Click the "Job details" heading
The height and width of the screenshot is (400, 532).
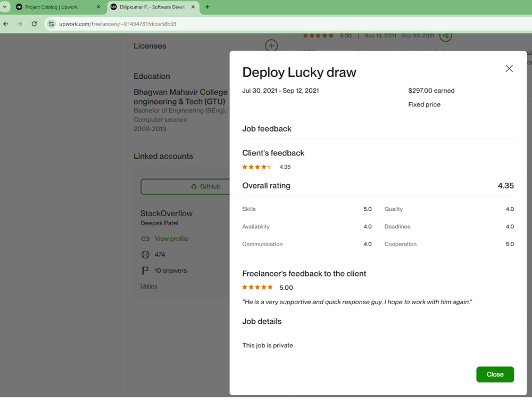pyautogui.click(x=262, y=321)
